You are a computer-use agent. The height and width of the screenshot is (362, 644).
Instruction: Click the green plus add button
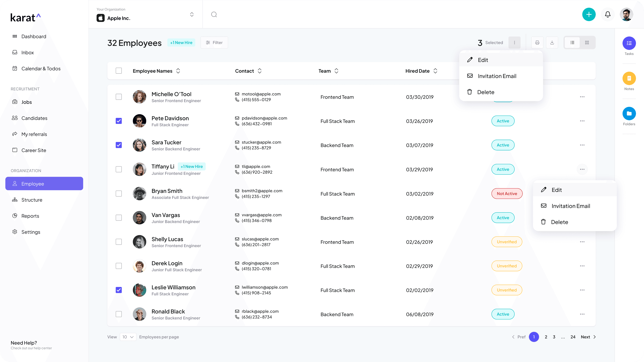click(589, 14)
